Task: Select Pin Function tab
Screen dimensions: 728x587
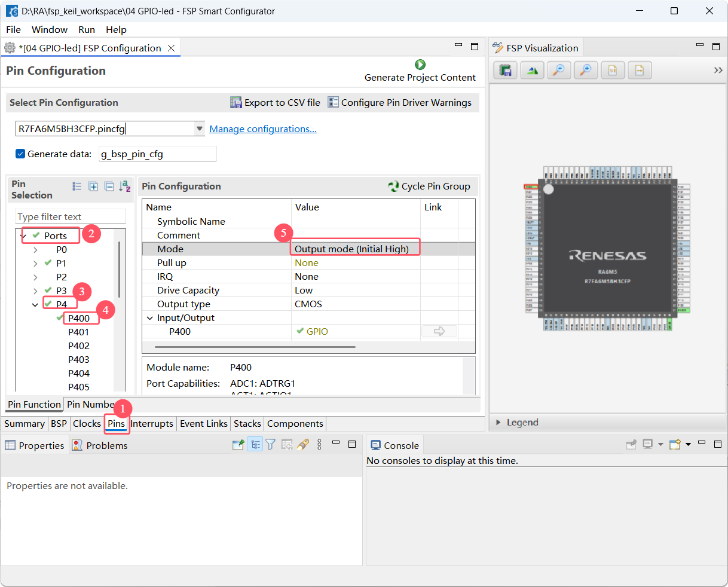Action: pos(34,404)
